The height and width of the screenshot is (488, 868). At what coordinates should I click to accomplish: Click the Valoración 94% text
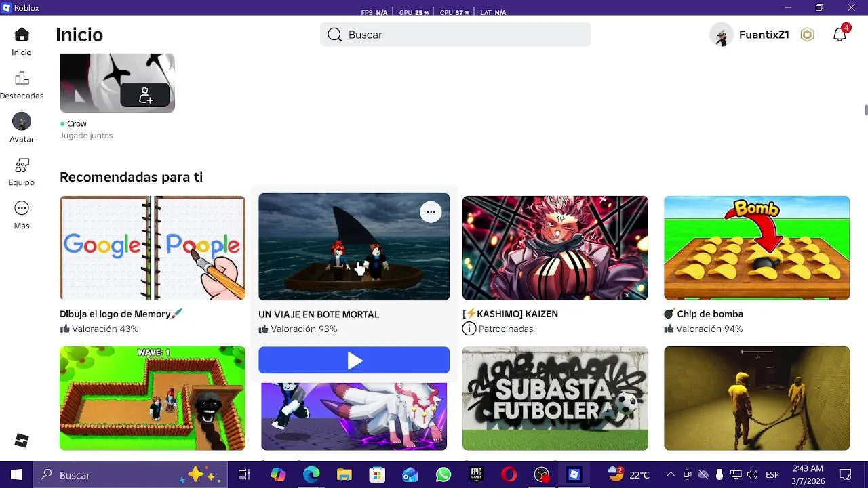(x=709, y=329)
